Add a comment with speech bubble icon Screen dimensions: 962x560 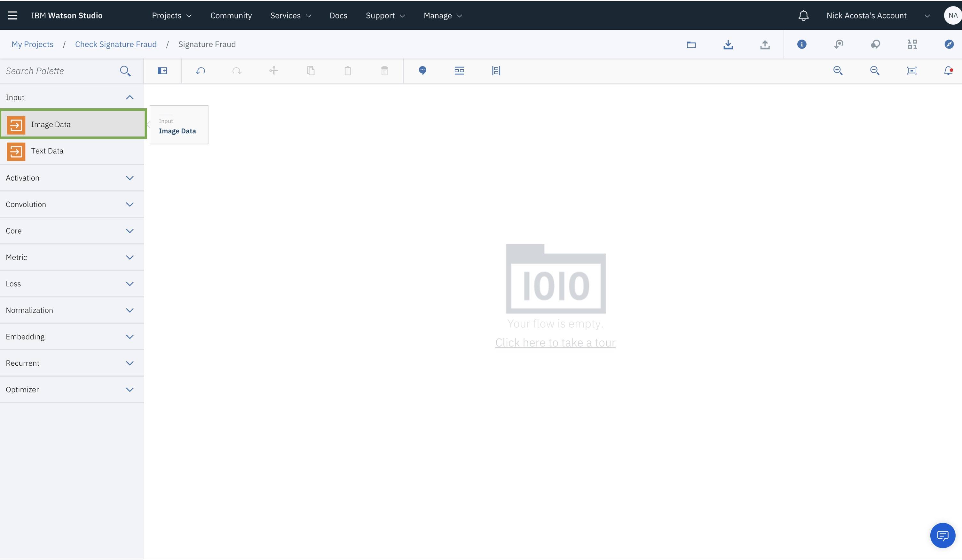coord(422,71)
